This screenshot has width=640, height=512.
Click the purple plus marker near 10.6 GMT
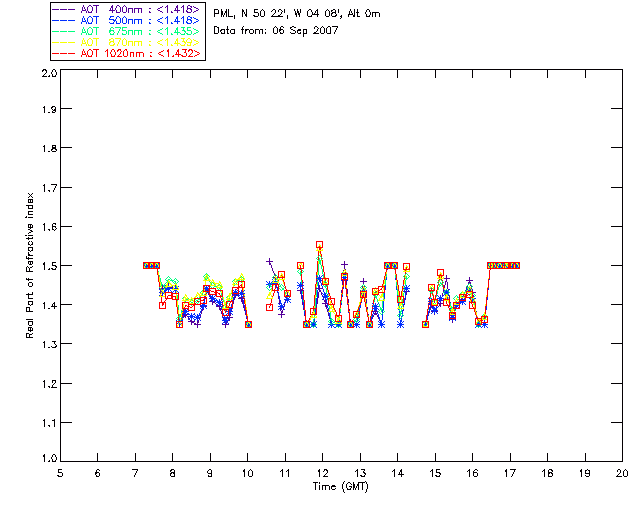click(x=269, y=261)
